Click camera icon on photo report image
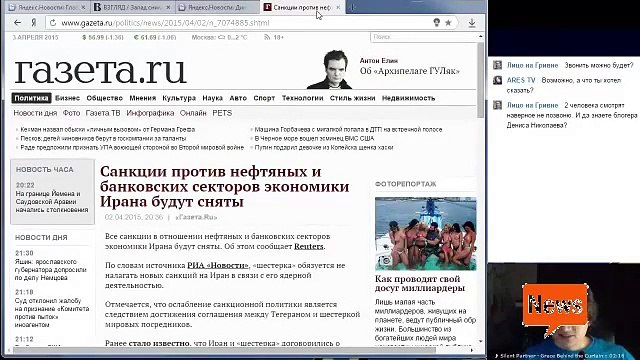This screenshot has height=360, width=640. pyautogui.click(x=385, y=260)
